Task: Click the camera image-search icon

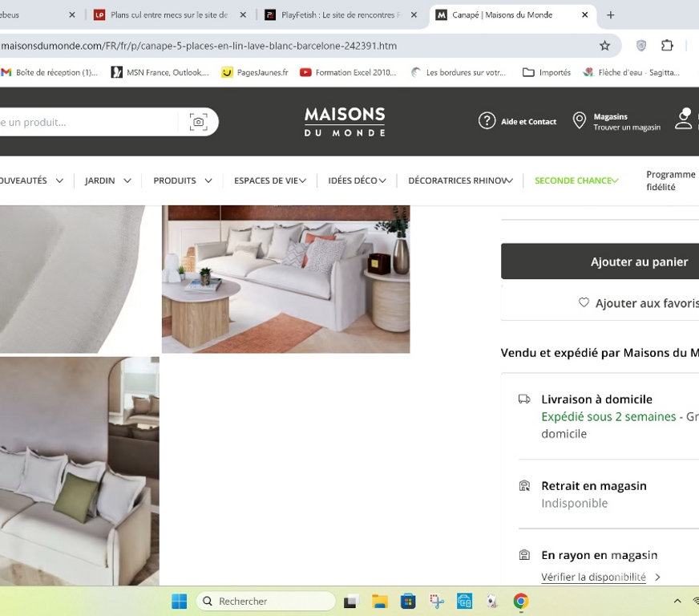Action: coord(198,122)
